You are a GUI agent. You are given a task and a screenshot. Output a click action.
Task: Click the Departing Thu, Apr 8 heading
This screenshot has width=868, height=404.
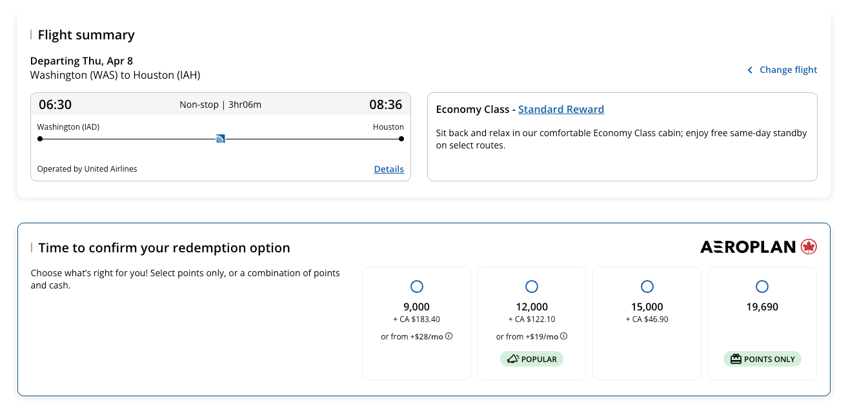[x=81, y=61]
